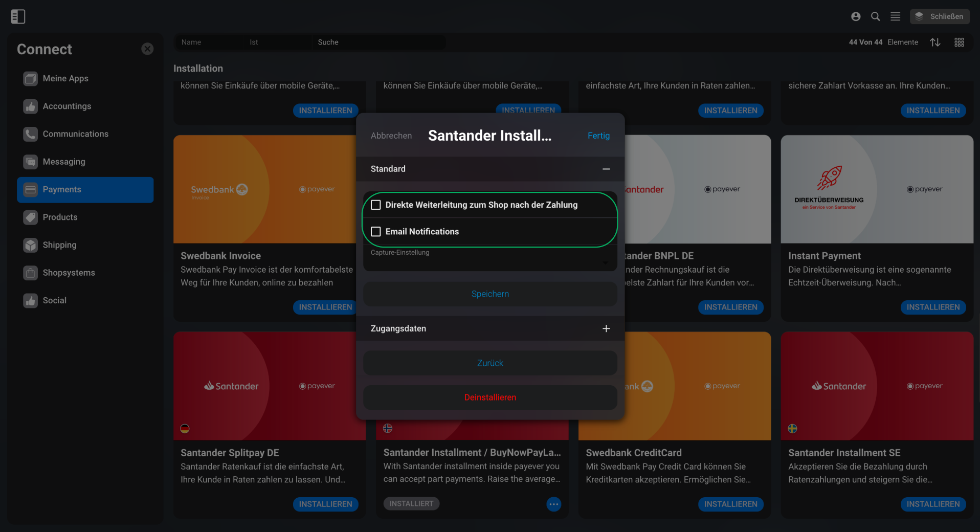Select Shipping in sidebar
Image resolution: width=980 pixels, height=532 pixels.
pos(85,245)
